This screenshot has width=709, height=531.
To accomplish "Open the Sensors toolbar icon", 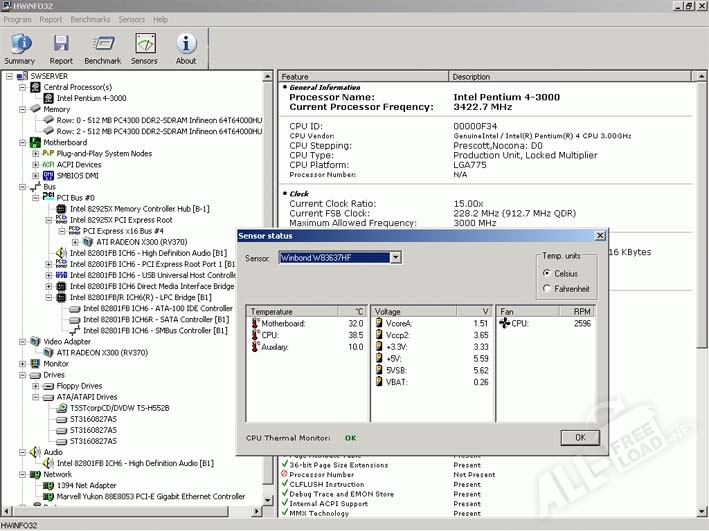I will [144, 47].
